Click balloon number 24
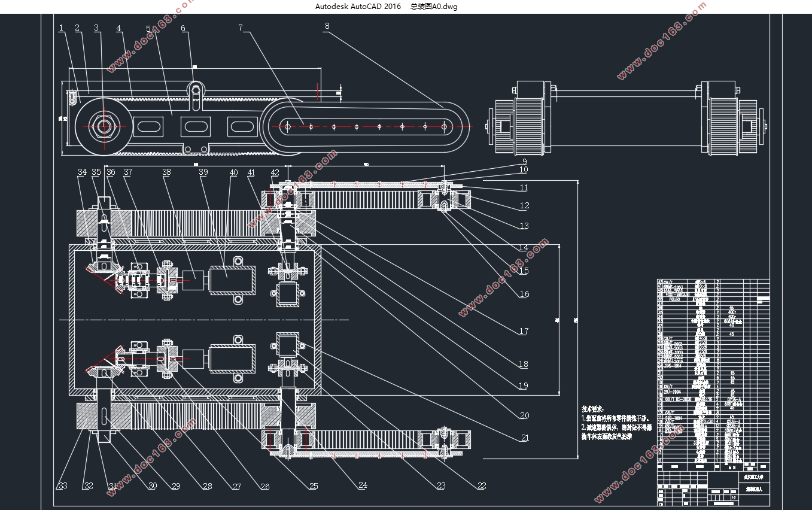The image size is (812, 510). tap(363, 485)
